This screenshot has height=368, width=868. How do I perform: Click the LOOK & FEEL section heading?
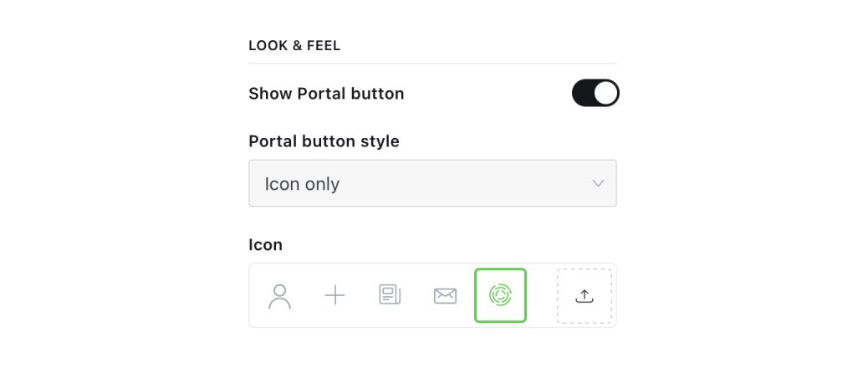[294, 45]
